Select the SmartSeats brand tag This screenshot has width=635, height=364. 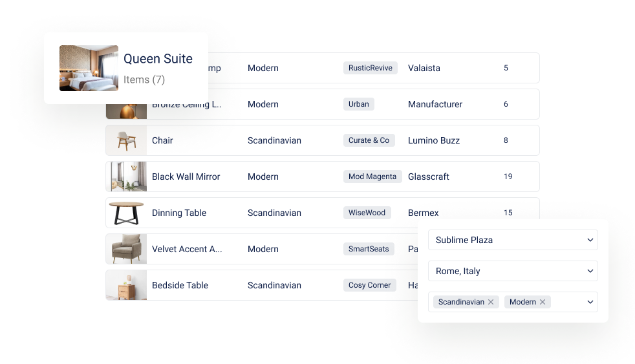(x=369, y=249)
